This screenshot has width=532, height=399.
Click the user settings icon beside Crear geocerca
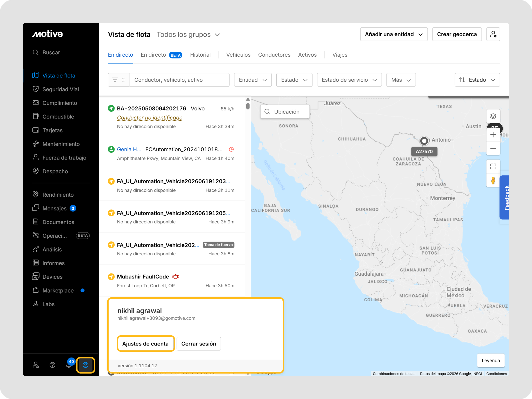(493, 34)
